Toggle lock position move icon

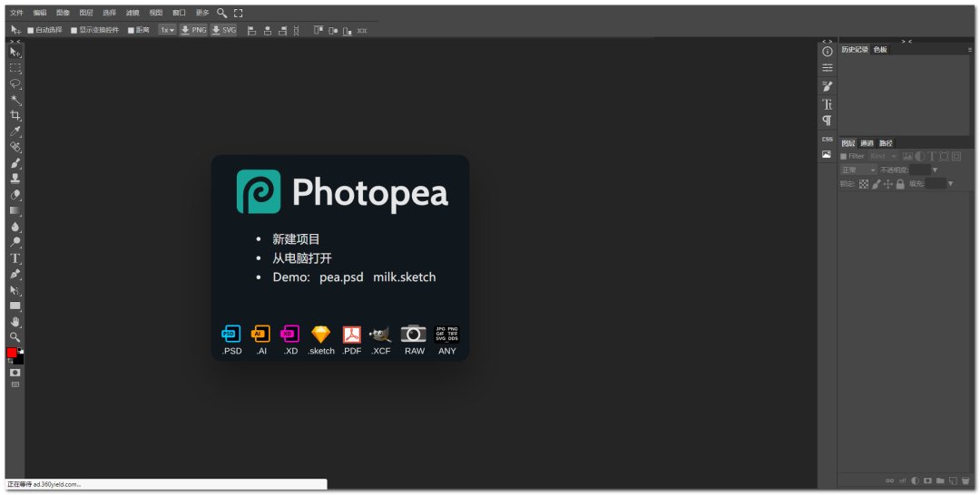point(888,184)
